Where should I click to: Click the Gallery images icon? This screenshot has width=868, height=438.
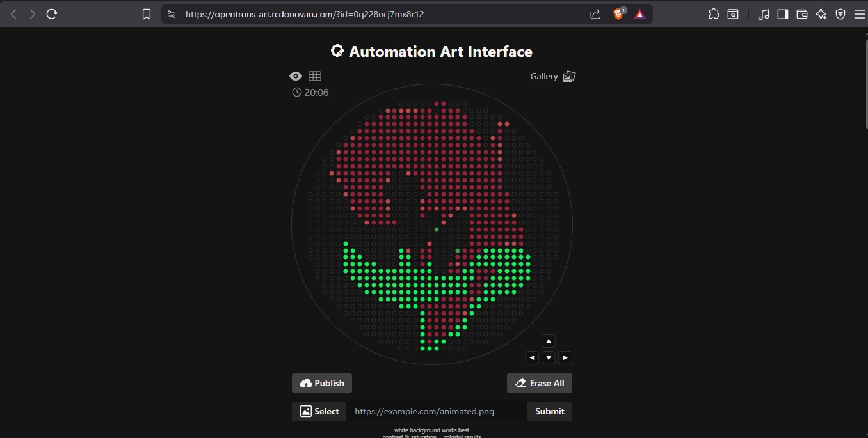(x=569, y=77)
